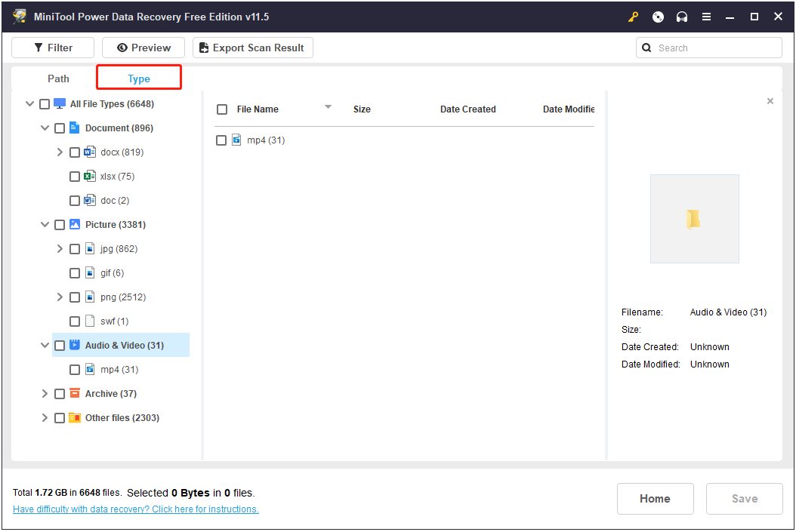
Task: Tick the select-all checkbox beside File Name
Action: tap(222, 109)
